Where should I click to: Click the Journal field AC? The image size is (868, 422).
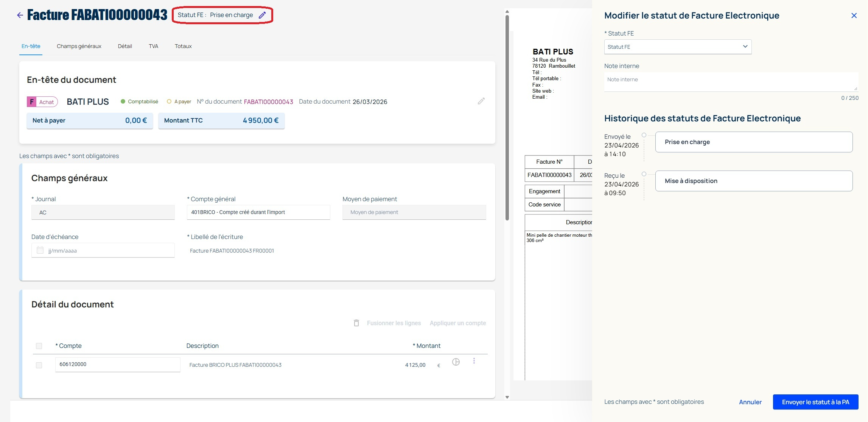click(103, 212)
